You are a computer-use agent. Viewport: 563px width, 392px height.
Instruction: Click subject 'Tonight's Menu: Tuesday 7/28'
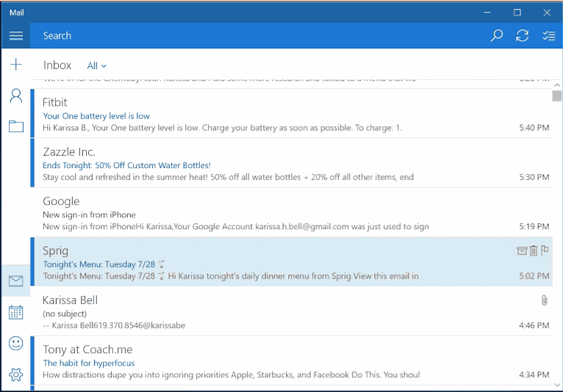click(x=99, y=264)
